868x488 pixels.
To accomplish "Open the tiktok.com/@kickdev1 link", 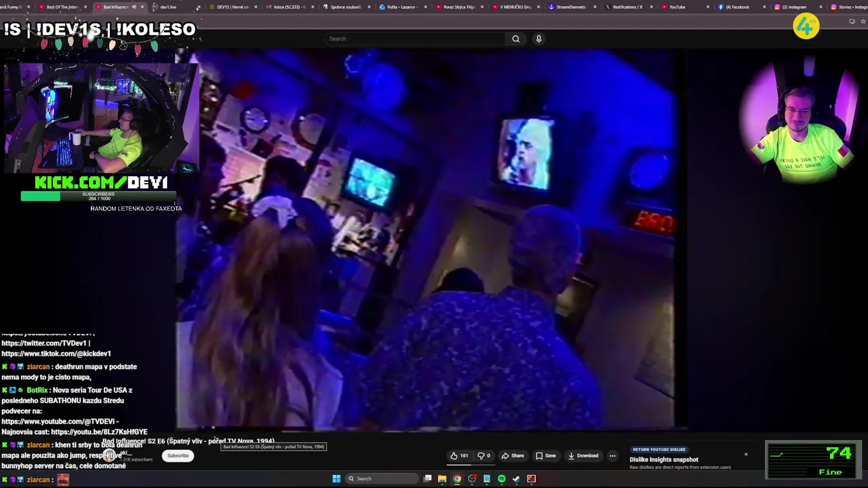I will pos(56,354).
